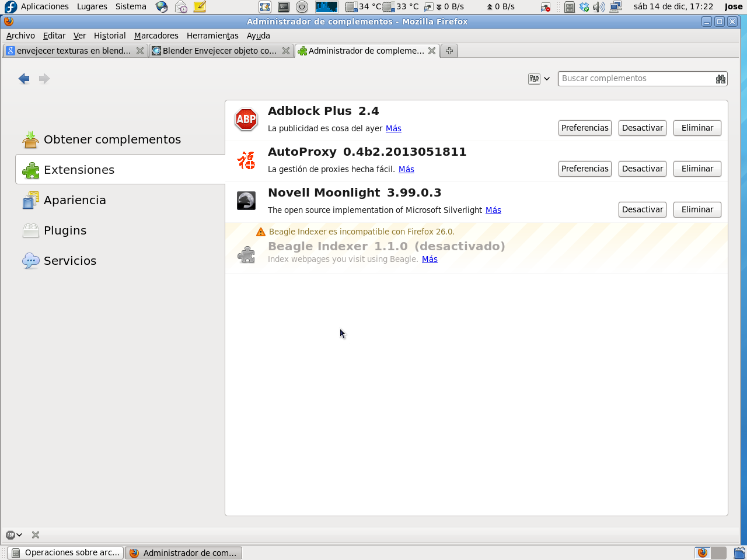The height and width of the screenshot is (560, 747).
Task: Click the Fedora logo in the top panel
Action: 11,7
